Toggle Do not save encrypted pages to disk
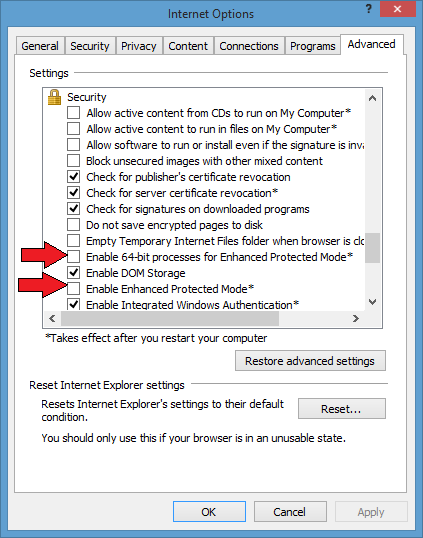Image resolution: width=423 pixels, height=538 pixels. (73, 225)
